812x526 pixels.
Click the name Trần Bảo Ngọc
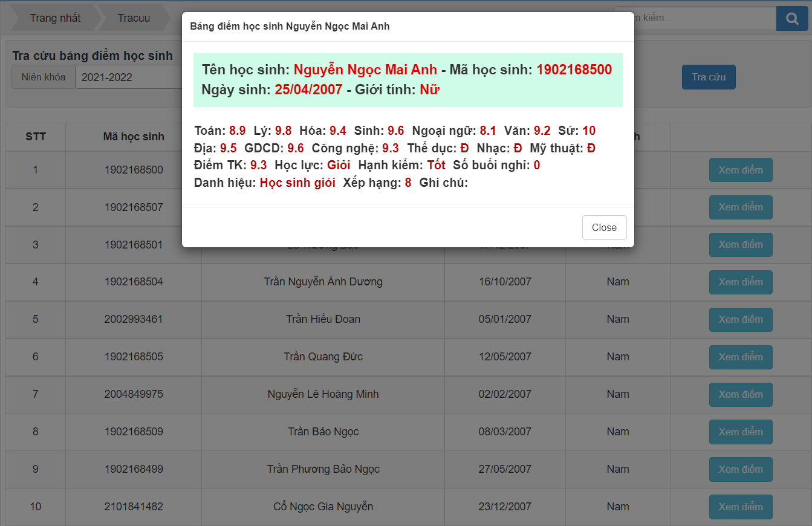[x=323, y=432]
